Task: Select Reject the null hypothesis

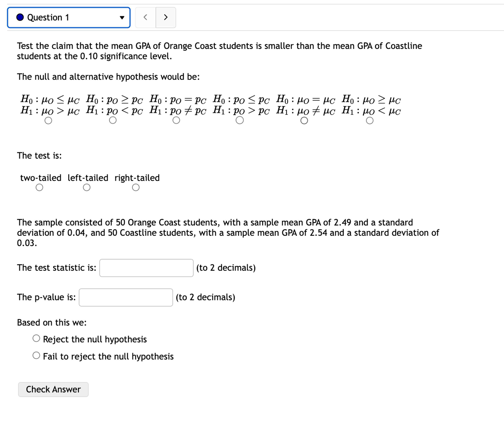Action: point(36,338)
